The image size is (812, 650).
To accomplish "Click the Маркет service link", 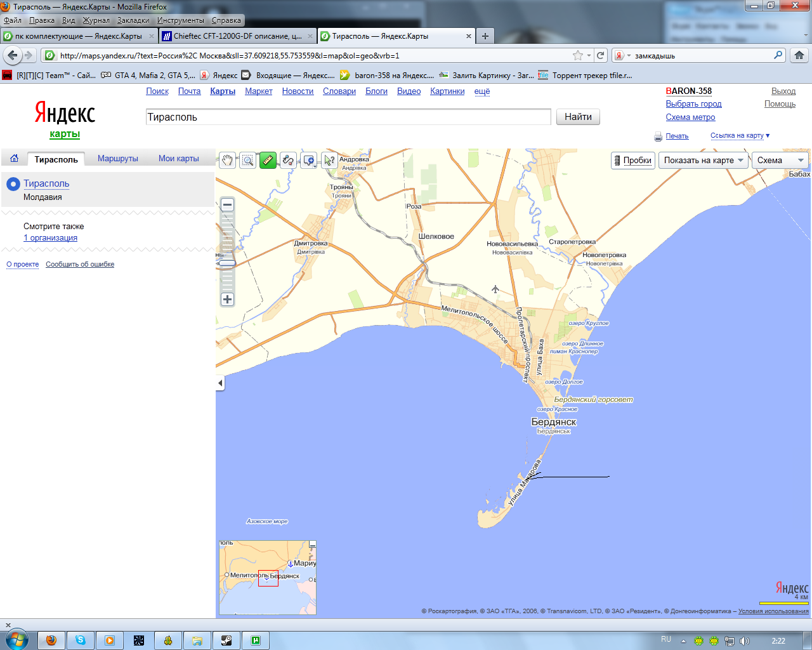I will pos(258,91).
